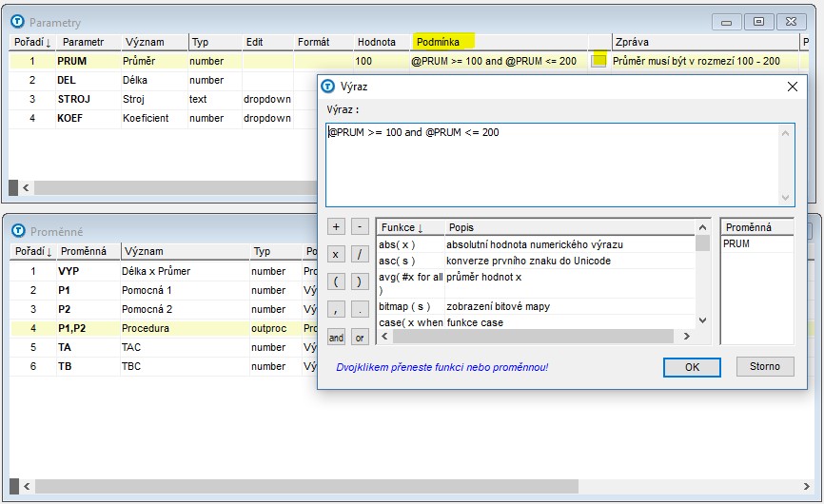Close the Výraz dialog

[x=793, y=87]
